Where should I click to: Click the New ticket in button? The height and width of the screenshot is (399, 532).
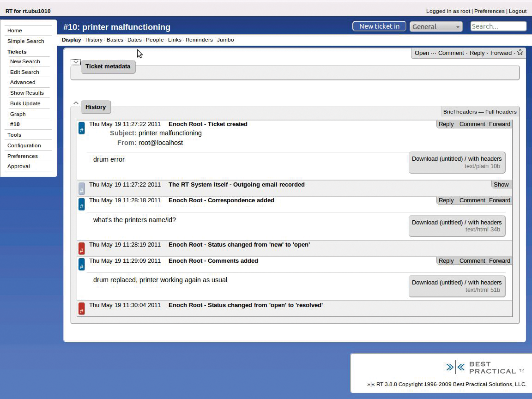tap(379, 26)
